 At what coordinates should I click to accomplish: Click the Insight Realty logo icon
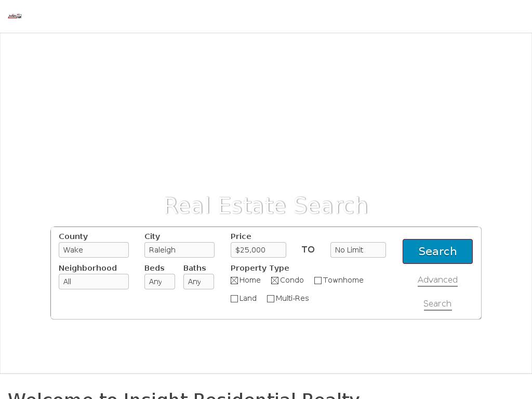click(x=15, y=16)
